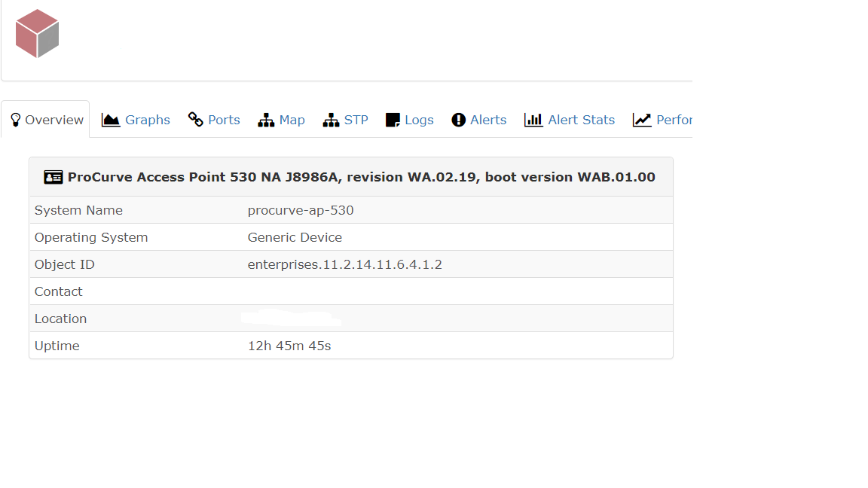The image size is (868, 488).
Task: Click the tree icon next to STP
Action: (x=330, y=119)
